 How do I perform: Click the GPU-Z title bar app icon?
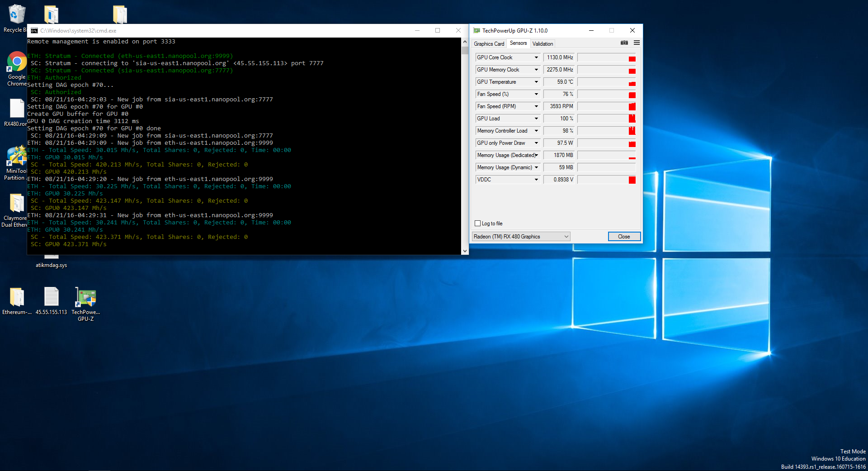coord(476,31)
